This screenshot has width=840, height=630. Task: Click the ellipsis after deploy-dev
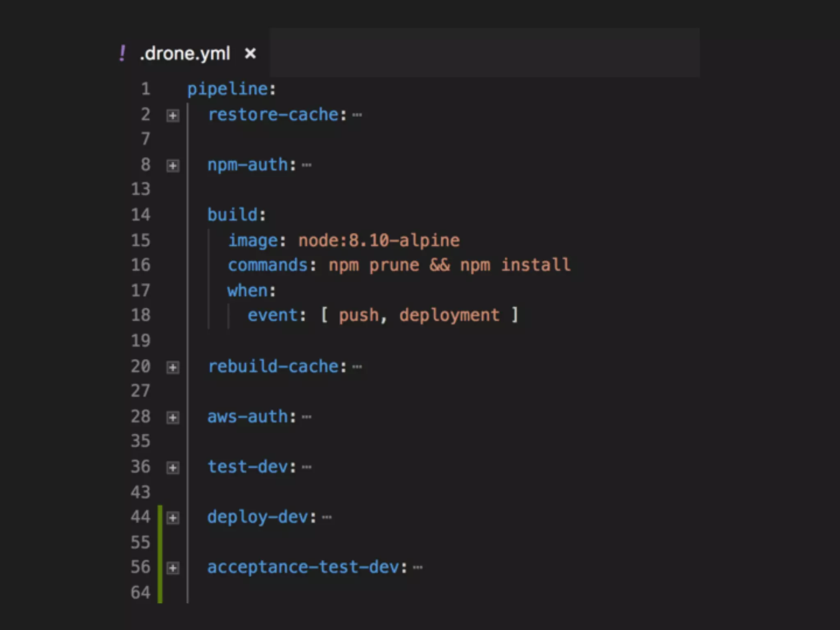(x=326, y=517)
